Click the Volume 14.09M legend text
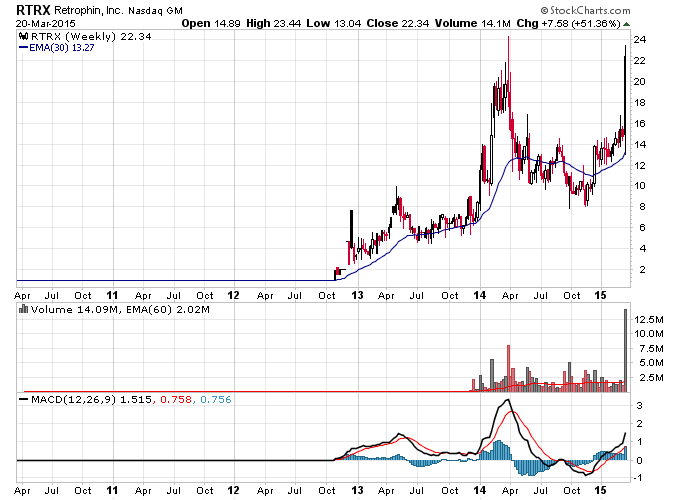 [75, 310]
